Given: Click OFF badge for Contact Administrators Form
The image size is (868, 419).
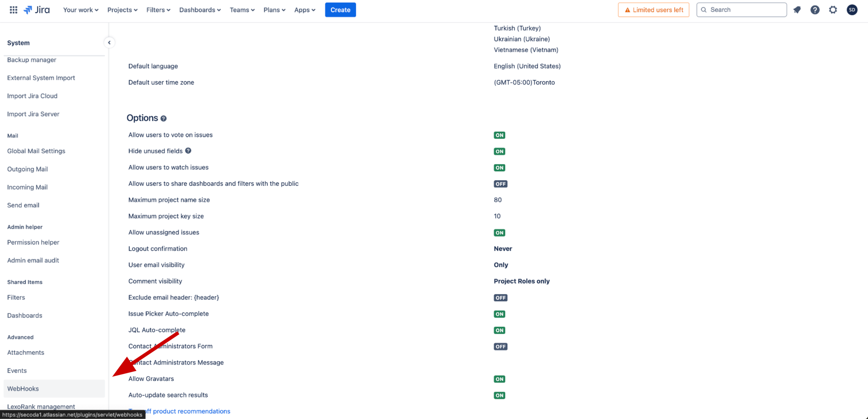Looking at the screenshot, I should tap(500, 347).
